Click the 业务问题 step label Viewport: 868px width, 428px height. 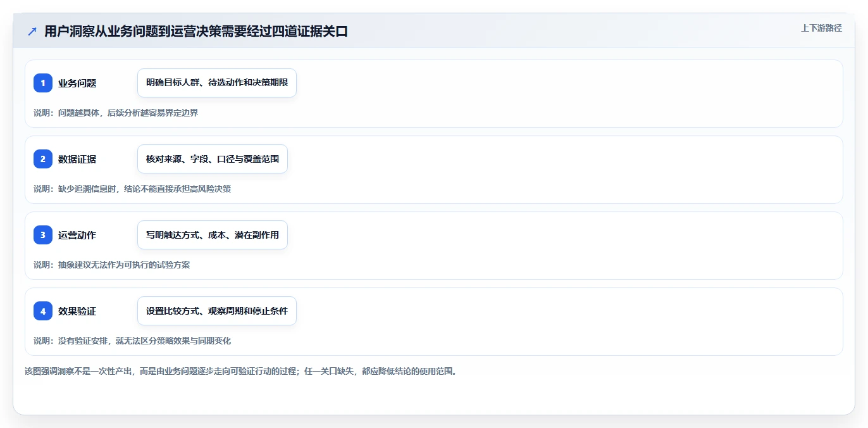pyautogui.click(x=77, y=83)
